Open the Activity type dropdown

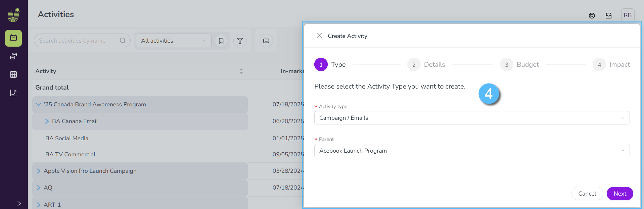click(471, 118)
